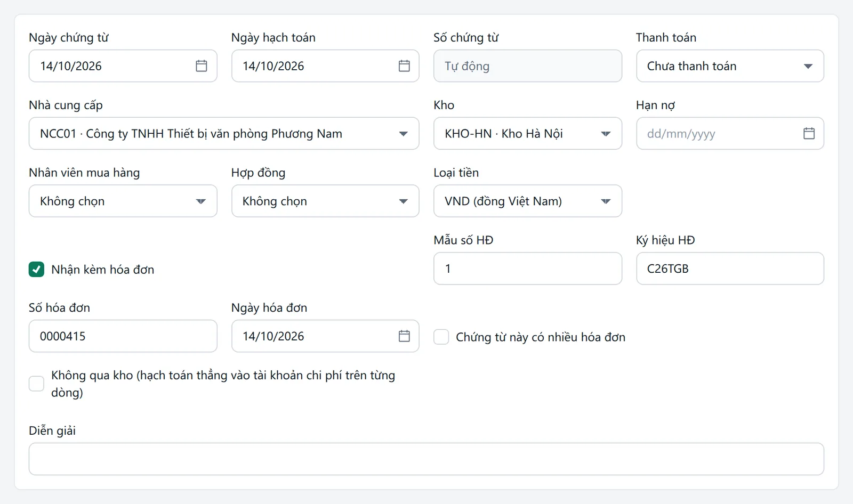This screenshot has height=504, width=853.
Task: Open calendar picker for Hạn nợ
Action: coord(809,133)
